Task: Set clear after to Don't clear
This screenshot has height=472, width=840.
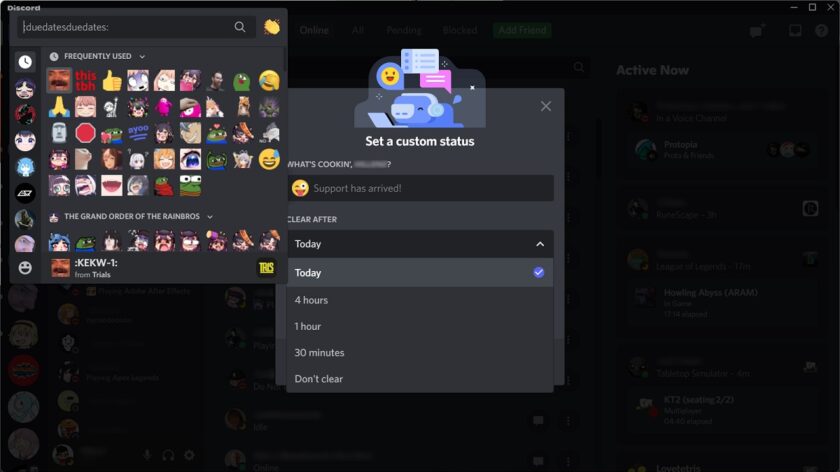Action: (x=419, y=379)
